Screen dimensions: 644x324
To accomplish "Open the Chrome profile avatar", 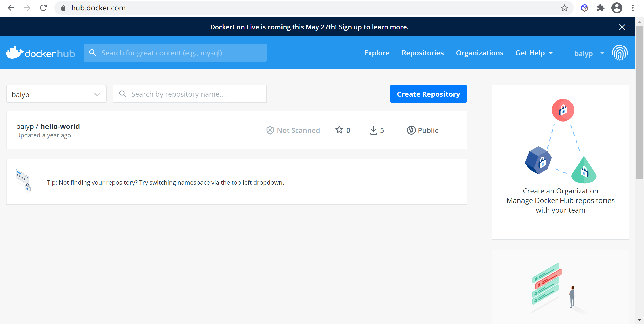I will pyautogui.click(x=617, y=8).
